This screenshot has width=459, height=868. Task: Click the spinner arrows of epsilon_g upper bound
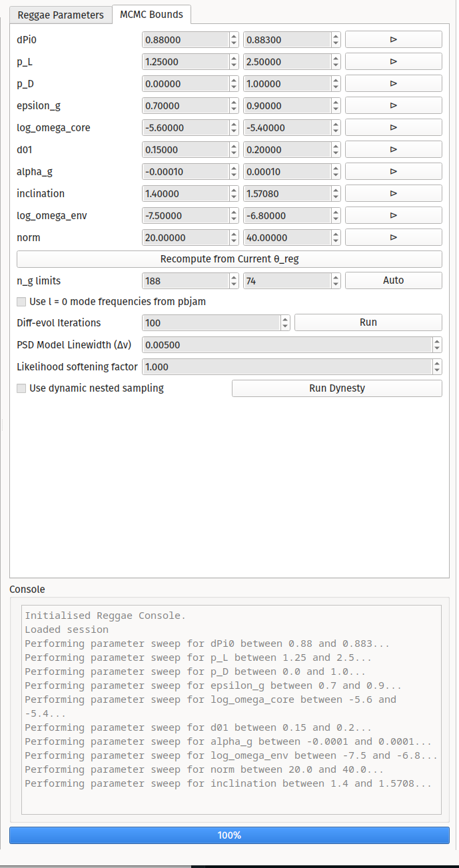336,105
